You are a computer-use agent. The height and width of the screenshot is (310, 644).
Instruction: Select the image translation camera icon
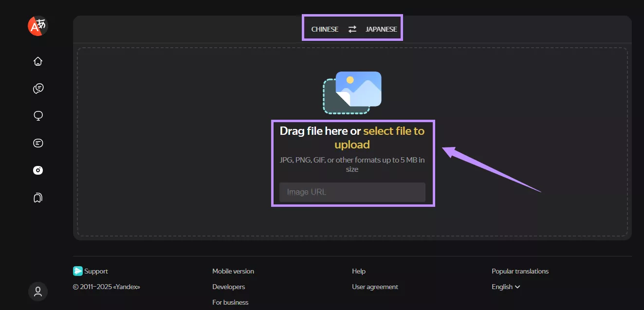(x=37, y=170)
